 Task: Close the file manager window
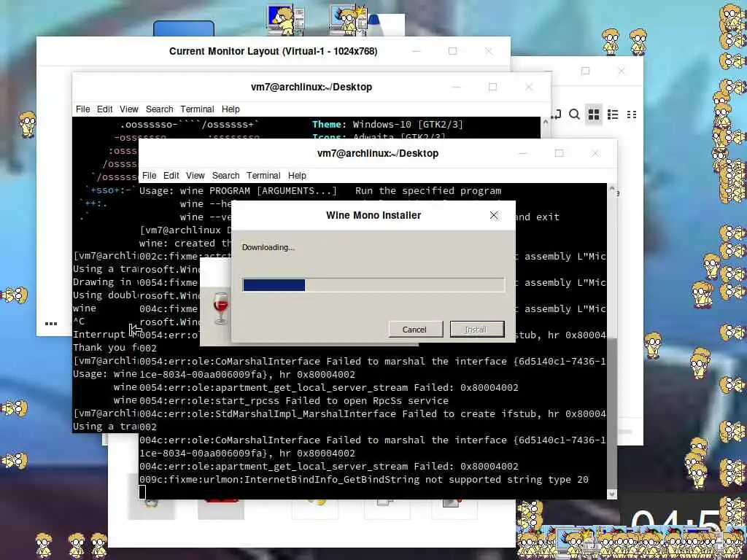pyautogui.click(x=622, y=71)
